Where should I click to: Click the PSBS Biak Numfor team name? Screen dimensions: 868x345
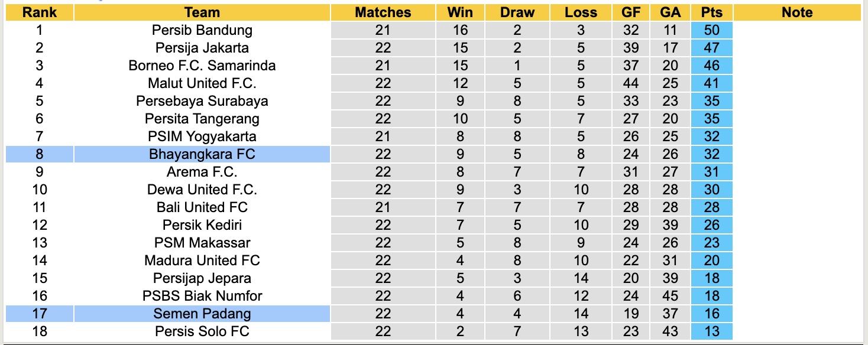point(202,296)
